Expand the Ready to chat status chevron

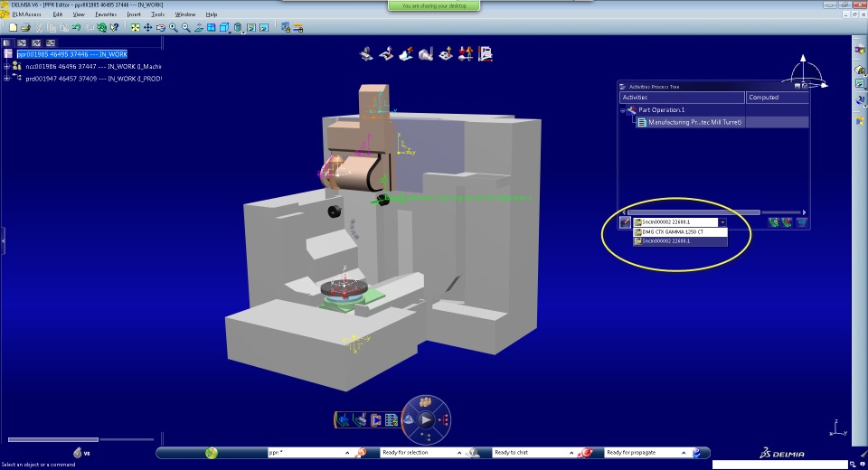(571, 453)
